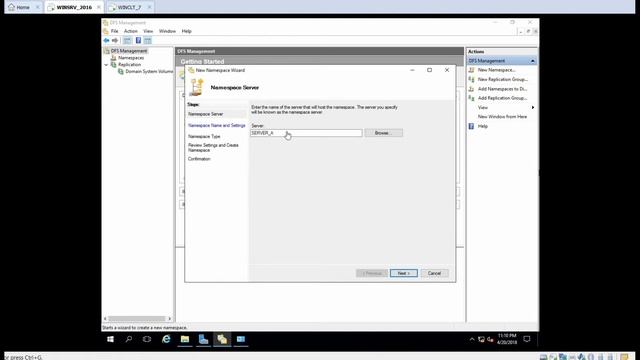Open the File menu
The image size is (640, 360).
coord(114,31)
